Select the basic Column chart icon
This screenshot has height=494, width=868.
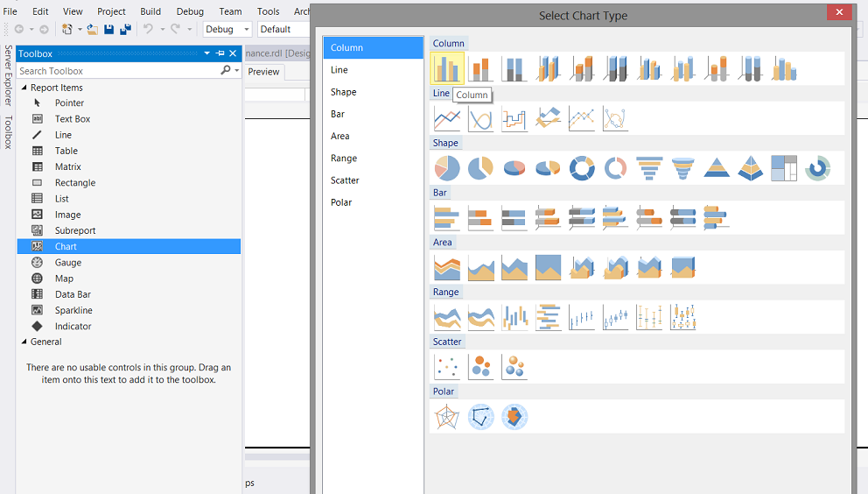447,68
